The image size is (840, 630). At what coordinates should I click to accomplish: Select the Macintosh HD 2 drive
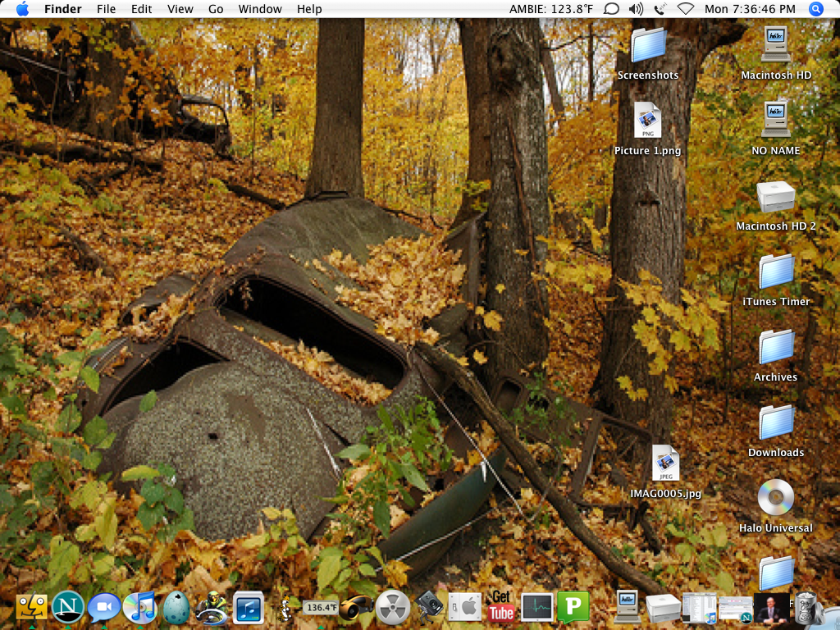776,206
